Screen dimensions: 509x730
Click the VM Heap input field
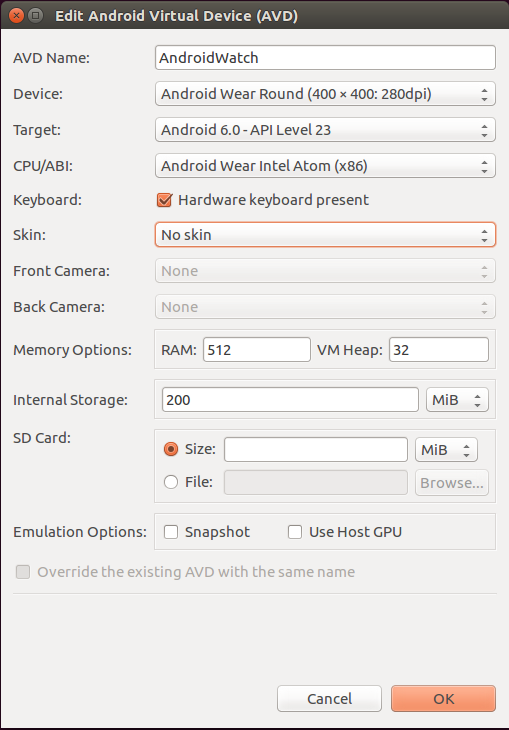(439, 350)
